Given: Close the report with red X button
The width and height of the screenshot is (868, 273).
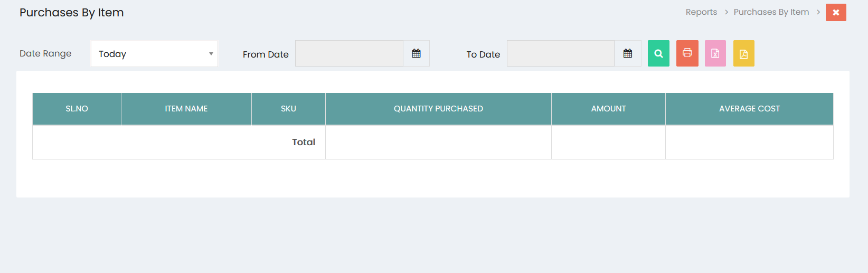Looking at the screenshot, I should pos(836,12).
